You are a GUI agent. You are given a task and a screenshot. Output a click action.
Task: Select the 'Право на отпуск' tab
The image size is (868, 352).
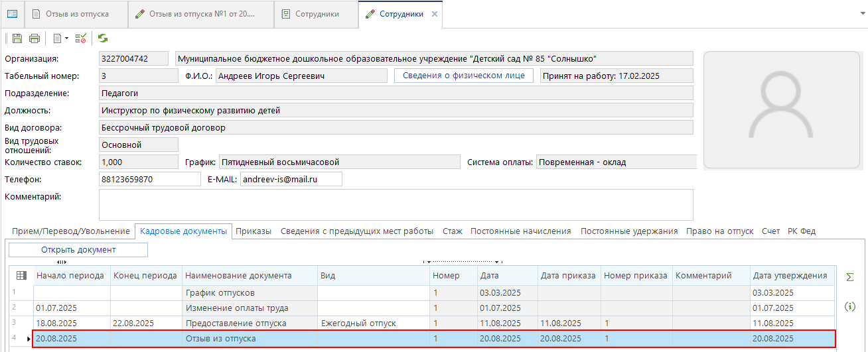tap(719, 231)
